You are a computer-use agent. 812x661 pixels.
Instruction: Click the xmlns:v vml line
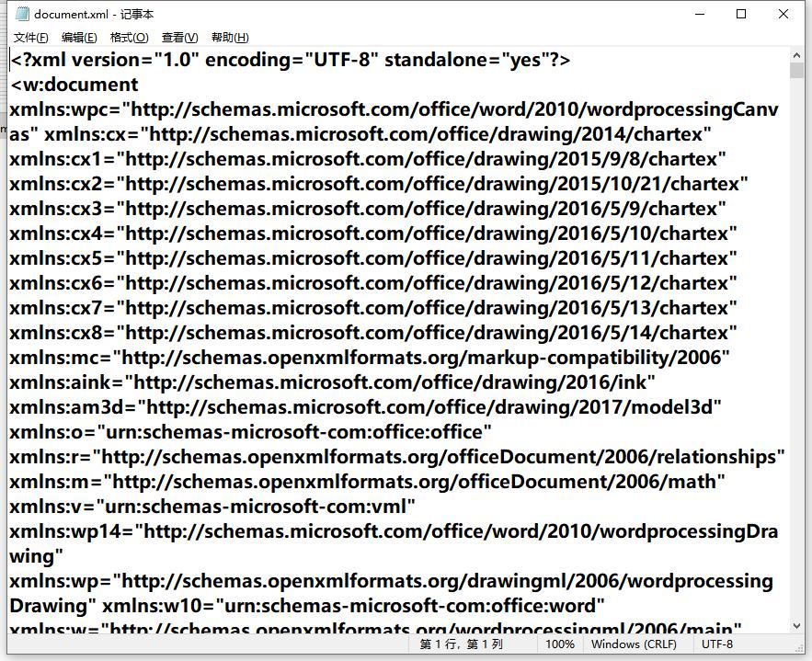click(x=212, y=507)
